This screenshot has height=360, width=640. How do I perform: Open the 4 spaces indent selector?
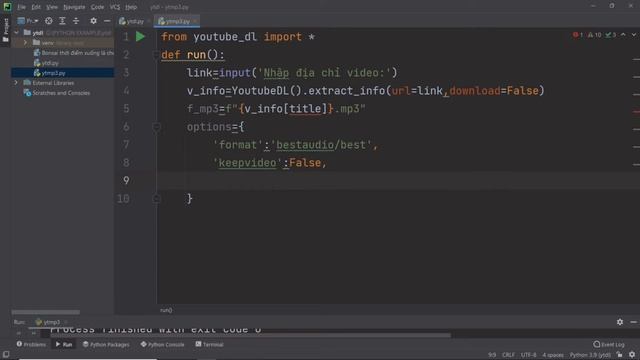pos(553,355)
